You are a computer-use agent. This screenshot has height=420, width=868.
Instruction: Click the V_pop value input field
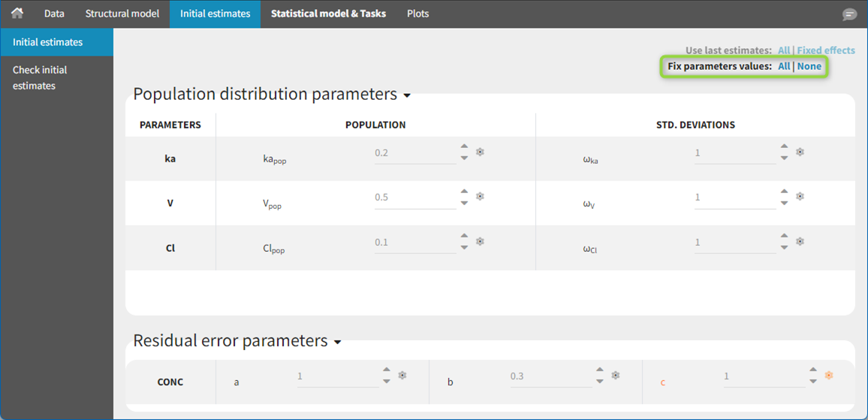414,198
